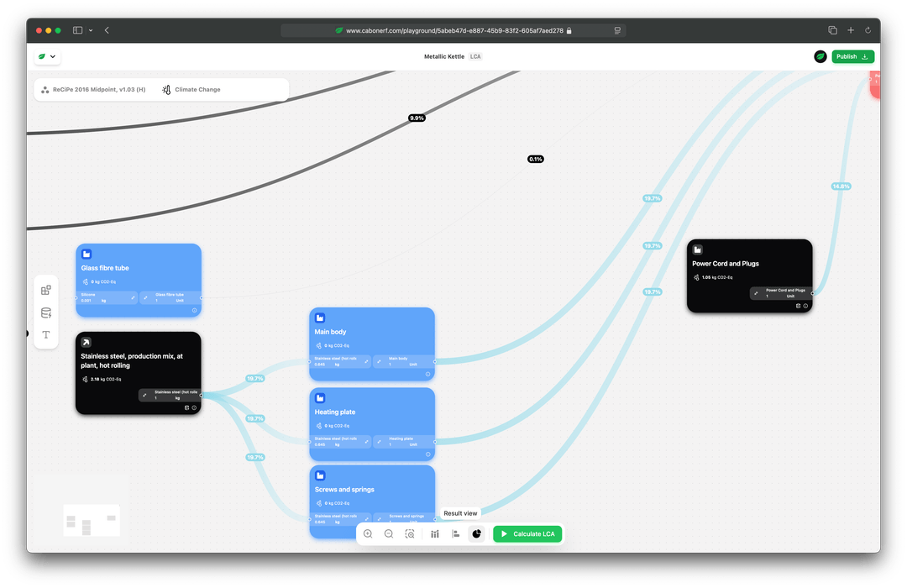Image resolution: width=907 pixels, height=588 pixels.
Task: Click the zoom out magnifier icon
Action: point(389,533)
